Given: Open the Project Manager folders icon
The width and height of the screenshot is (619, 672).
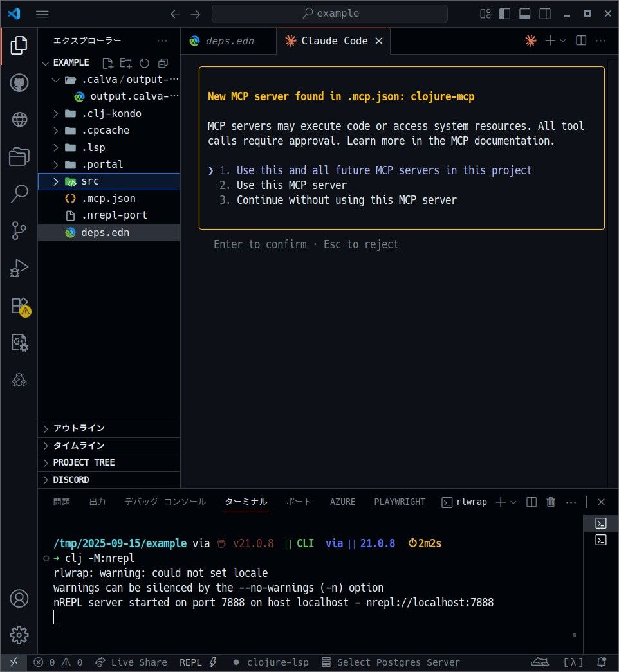Looking at the screenshot, I should (x=19, y=156).
